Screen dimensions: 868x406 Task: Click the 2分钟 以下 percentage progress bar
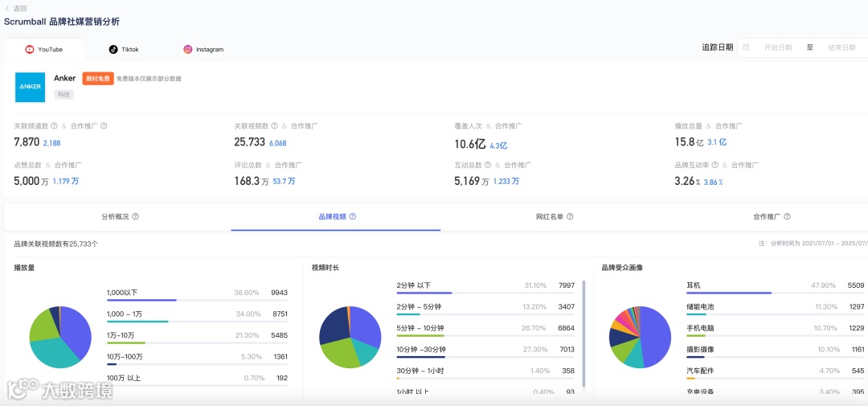(485, 293)
